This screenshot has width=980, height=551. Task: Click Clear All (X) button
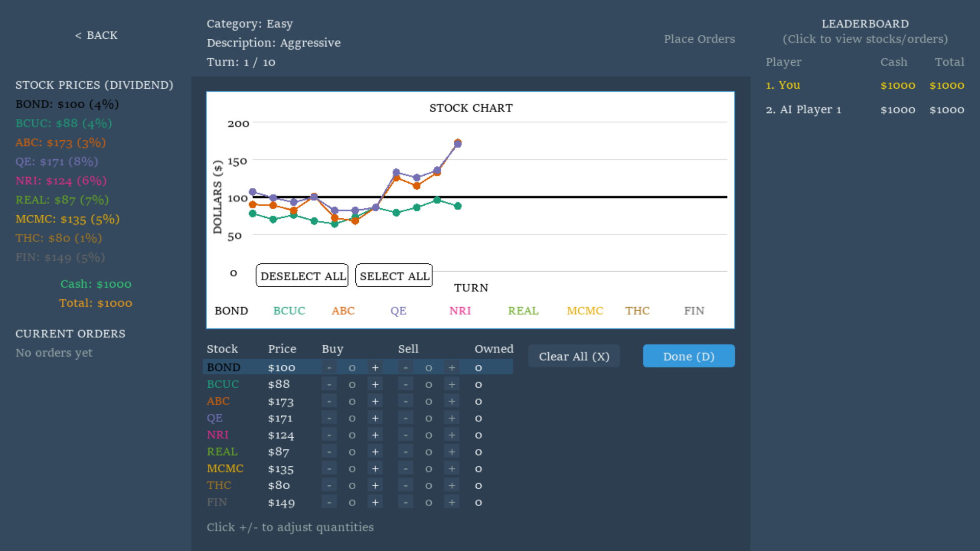[x=574, y=356]
